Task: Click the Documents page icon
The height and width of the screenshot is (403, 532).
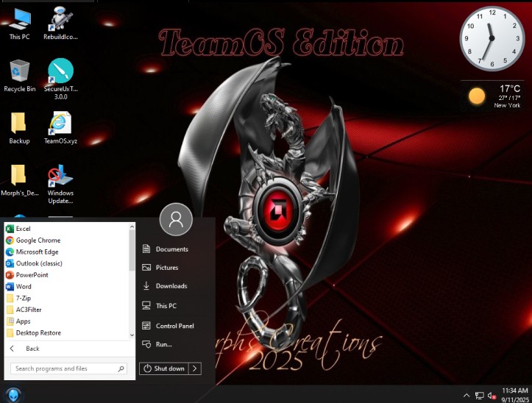Action: tap(146, 249)
